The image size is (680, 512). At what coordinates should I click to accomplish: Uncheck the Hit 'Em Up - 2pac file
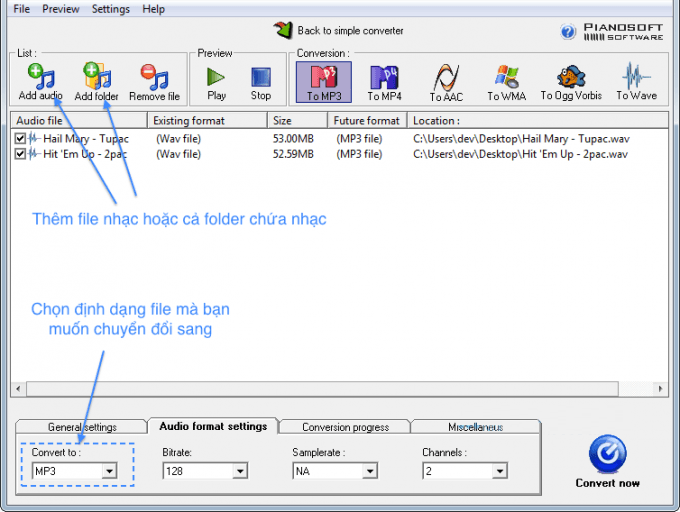tap(20, 154)
